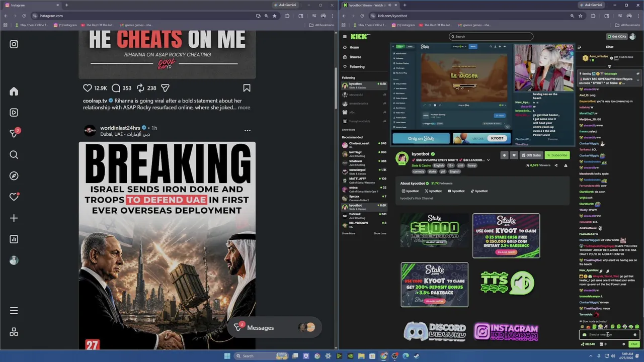Bookmark instagram.com with star icon
Viewport: 644px width, 362px height.
[x=274, y=16]
